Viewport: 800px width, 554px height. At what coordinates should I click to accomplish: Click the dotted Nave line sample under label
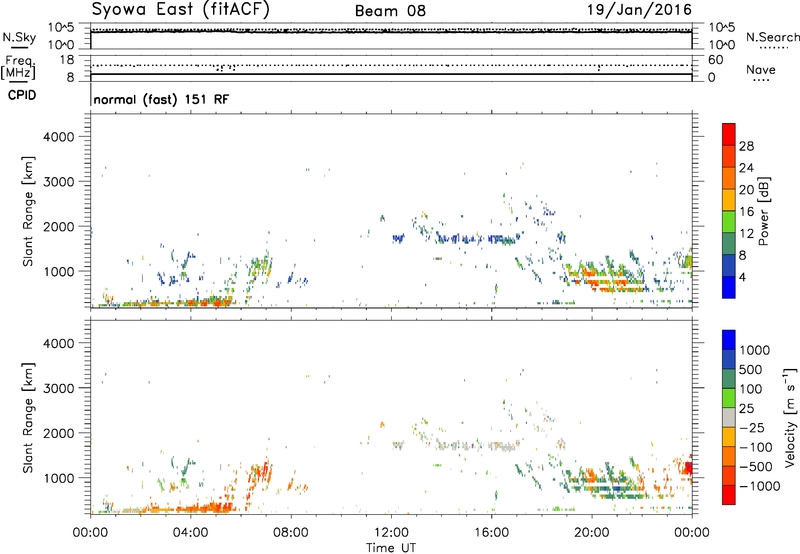point(761,80)
